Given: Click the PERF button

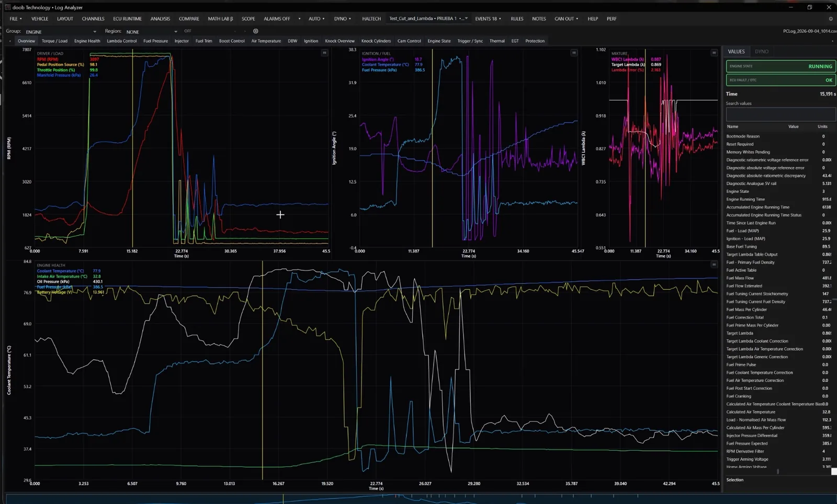Looking at the screenshot, I should point(612,19).
